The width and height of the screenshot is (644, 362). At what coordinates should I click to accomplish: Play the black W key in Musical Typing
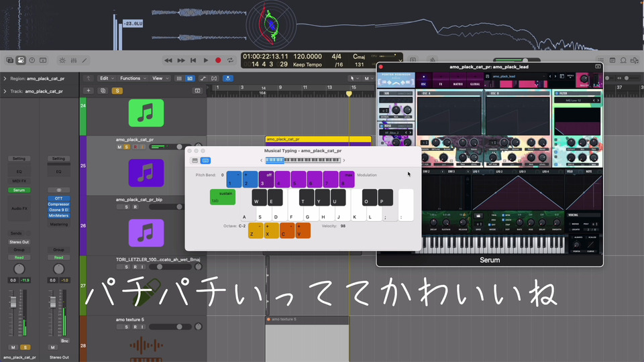point(259,197)
